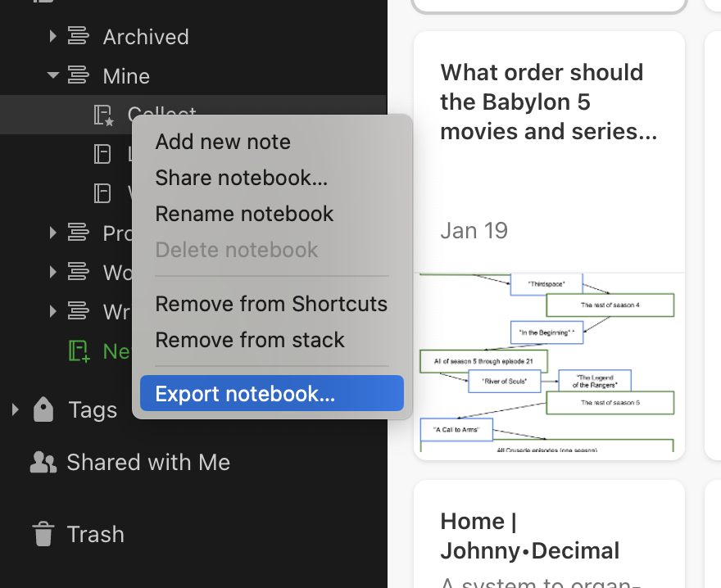The width and height of the screenshot is (721, 588).
Task: Open the Babylon 5 diagram thumbnail
Action: tap(548, 362)
